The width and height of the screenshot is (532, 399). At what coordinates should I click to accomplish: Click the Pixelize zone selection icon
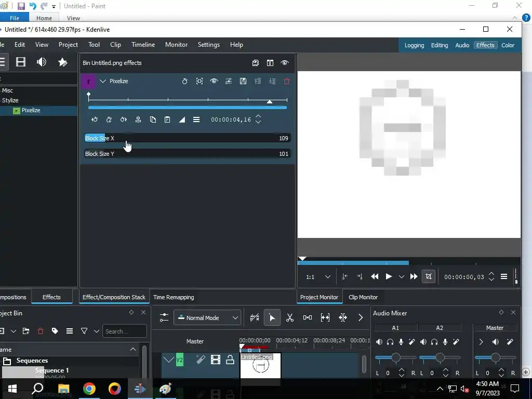(199, 81)
